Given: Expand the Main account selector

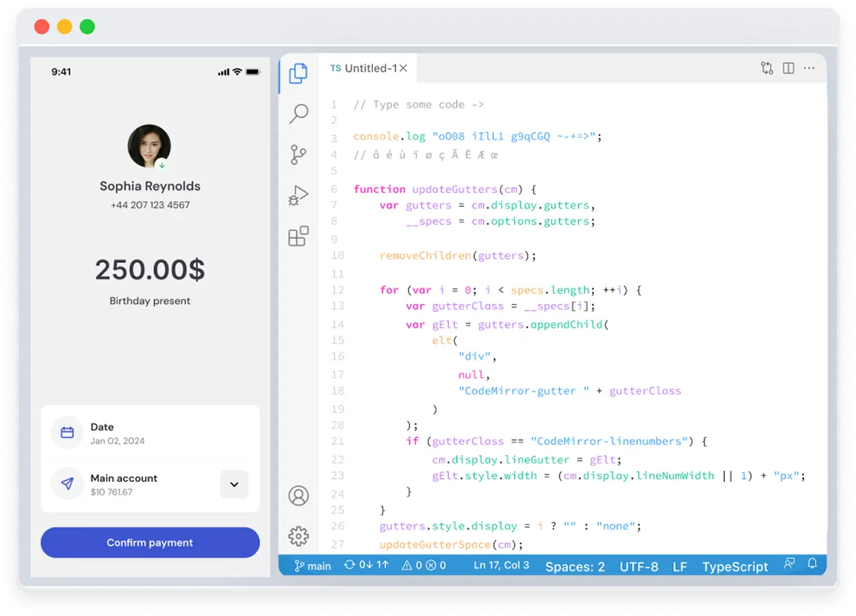Looking at the screenshot, I should point(234,484).
